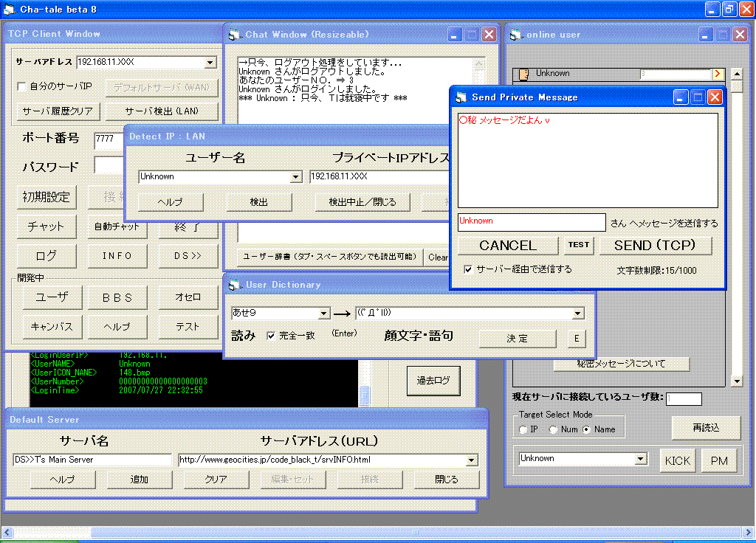Click the 検出 button in Detect IP window

pyautogui.click(x=258, y=202)
